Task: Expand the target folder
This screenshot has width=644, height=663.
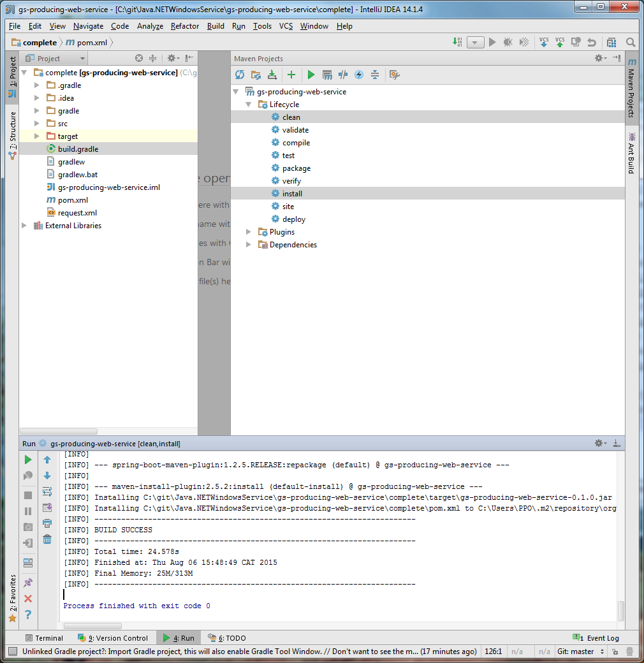Action: [37, 136]
